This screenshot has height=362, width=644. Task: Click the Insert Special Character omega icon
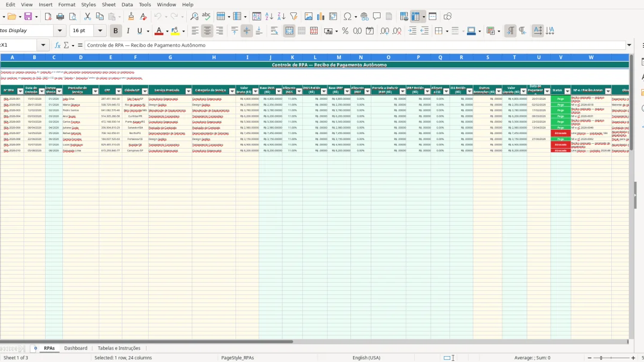(x=347, y=17)
